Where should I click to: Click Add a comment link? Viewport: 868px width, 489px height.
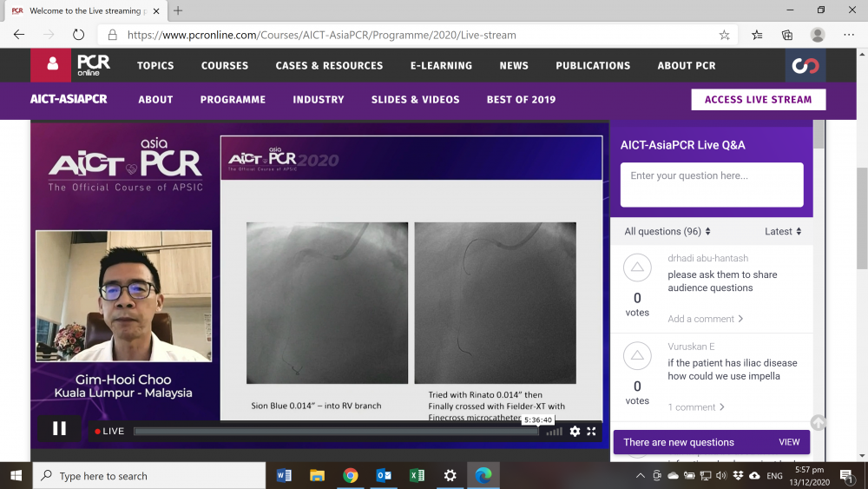(705, 319)
